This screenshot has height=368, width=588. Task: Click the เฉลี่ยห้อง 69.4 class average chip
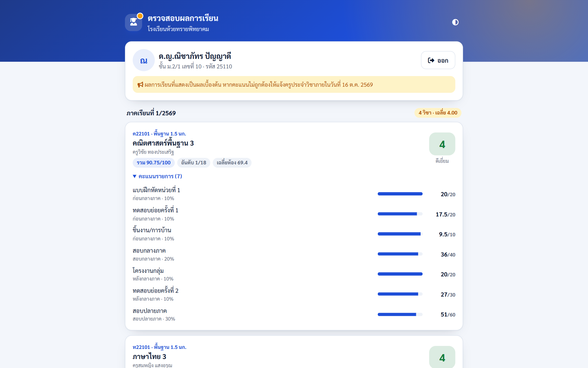click(232, 163)
